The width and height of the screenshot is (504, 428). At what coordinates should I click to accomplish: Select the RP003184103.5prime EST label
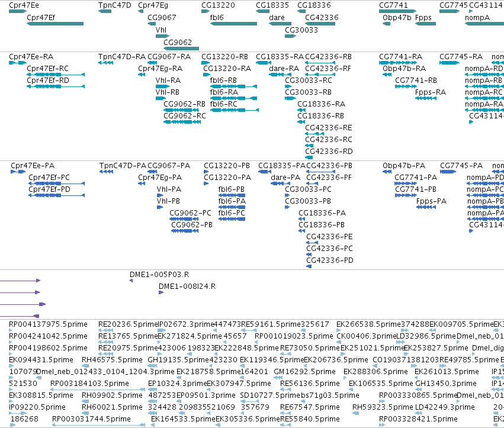click(x=89, y=384)
